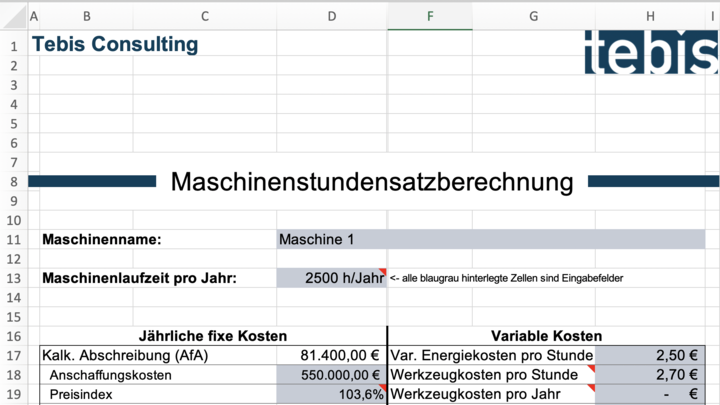This screenshot has height=405, width=720.
Task: Select row 11 header
Action: 13,240
